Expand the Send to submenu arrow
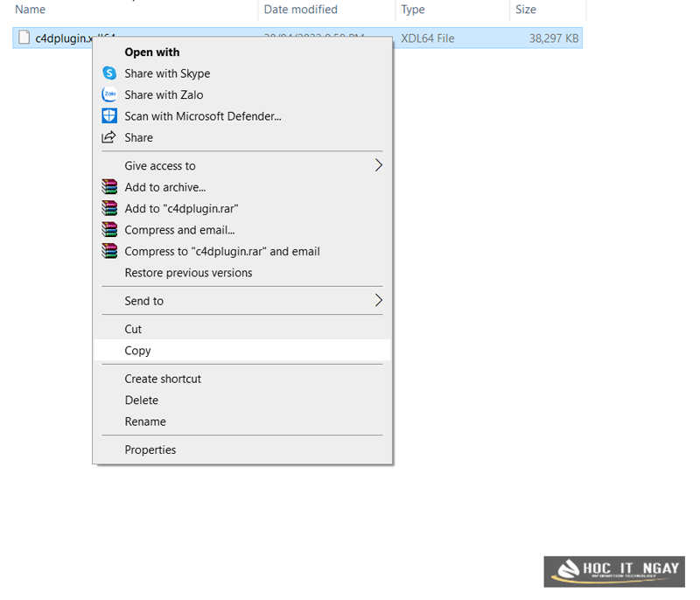Screen dimensions: 700x600 [x=378, y=301]
